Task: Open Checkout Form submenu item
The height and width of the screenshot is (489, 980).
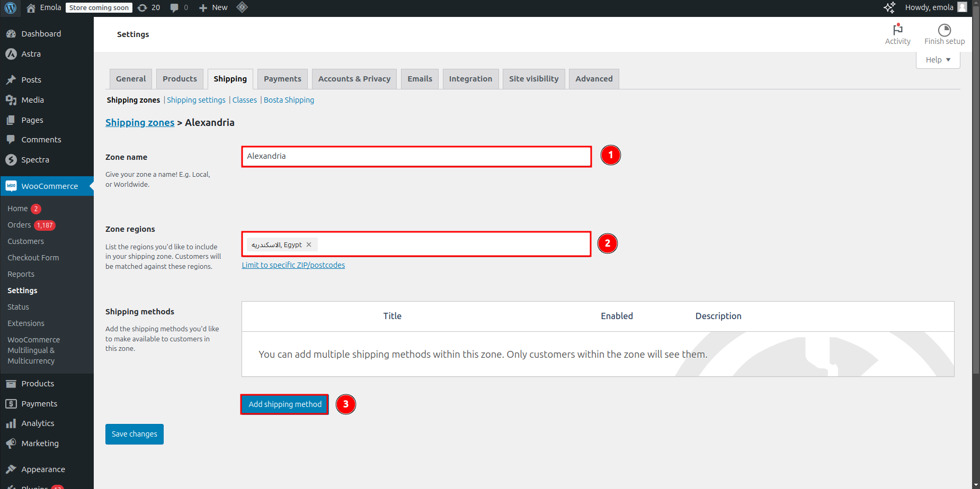Action: pyautogui.click(x=33, y=258)
